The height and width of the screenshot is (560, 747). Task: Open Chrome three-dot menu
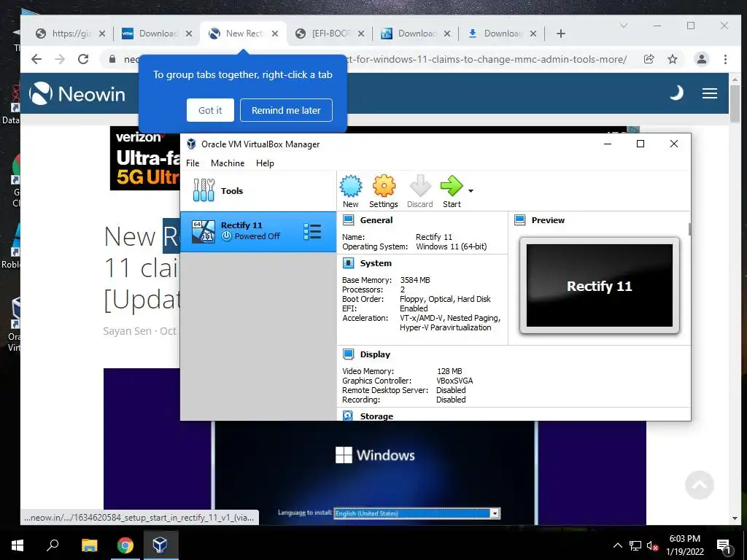pos(725,59)
